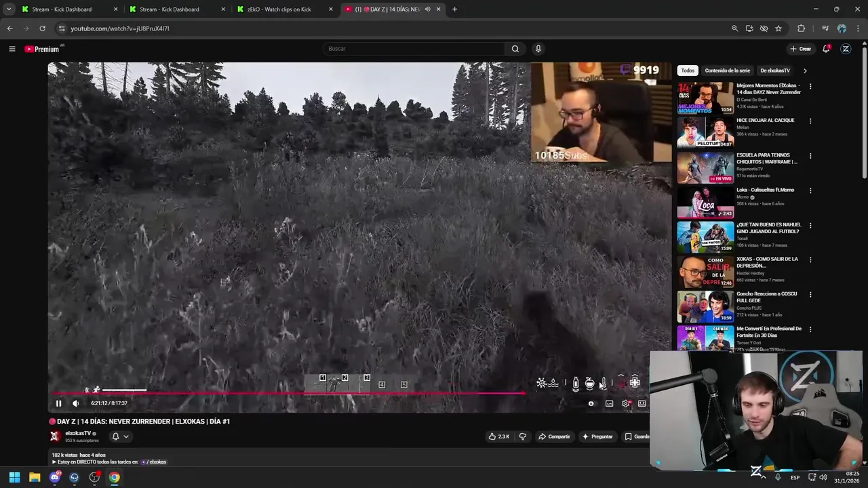The image size is (868, 488).
Task: Open File Explorer from taskbar
Action: coord(35,477)
